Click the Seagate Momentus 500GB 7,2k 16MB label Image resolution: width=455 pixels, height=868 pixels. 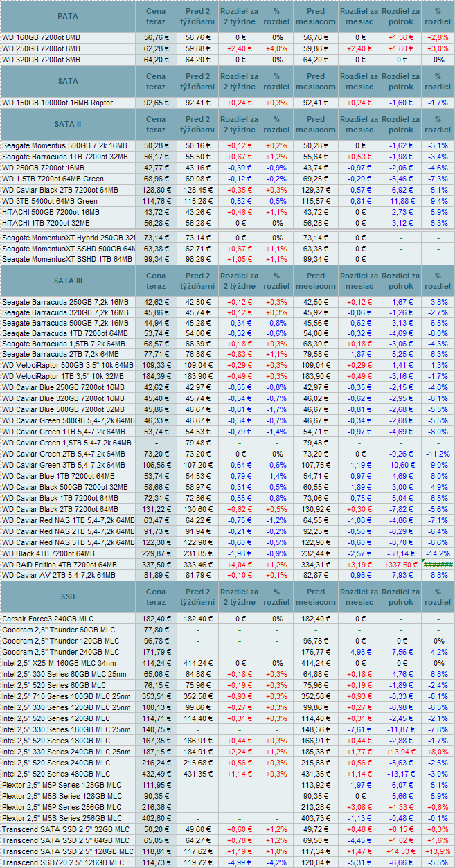(x=64, y=145)
